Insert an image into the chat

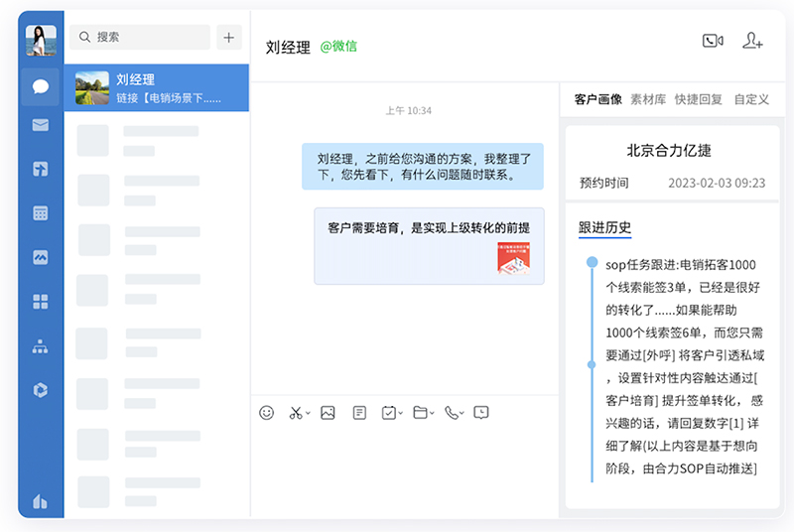328,412
